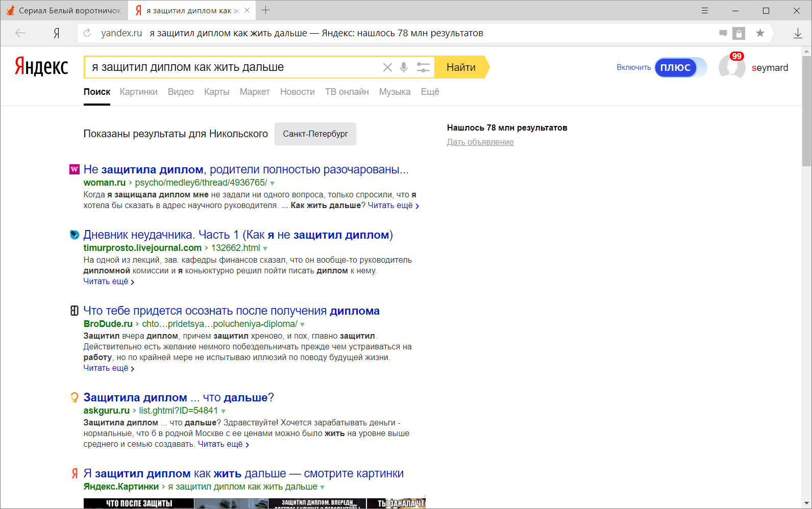Bookmark the page with the star icon
Viewport: 812px width, 509px height.
[x=760, y=33]
